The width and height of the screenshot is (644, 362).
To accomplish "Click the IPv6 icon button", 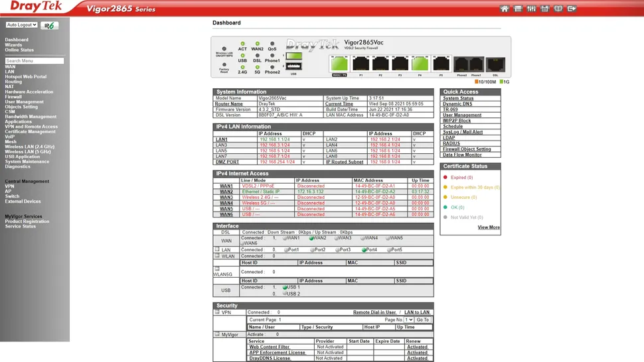I will click(x=49, y=25).
